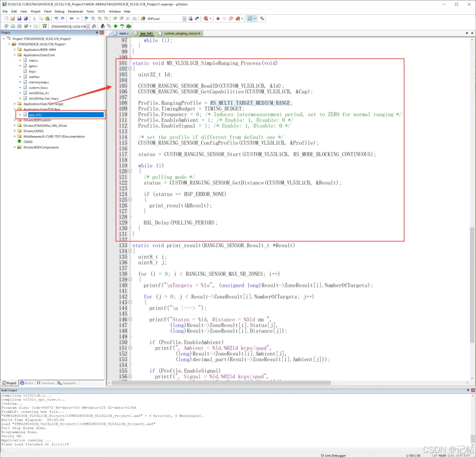Image resolution: width=476 pixels, height=458 pixels.
Task: Switch to the custom_ranging_sensor.h tab
Action: coord(180,33)
